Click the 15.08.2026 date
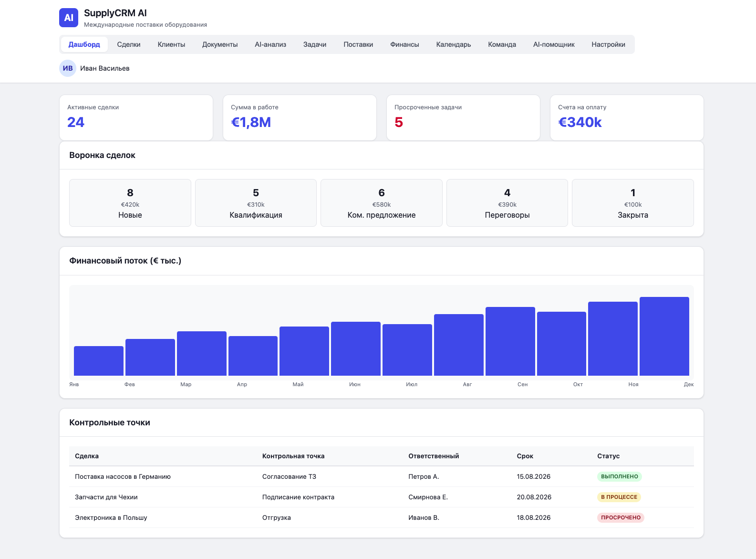756x559 pixels. pos(533,476)
